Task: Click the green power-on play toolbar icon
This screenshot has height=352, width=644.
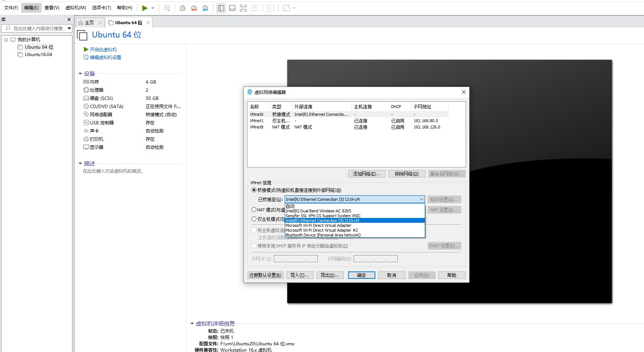Action: 145,8
